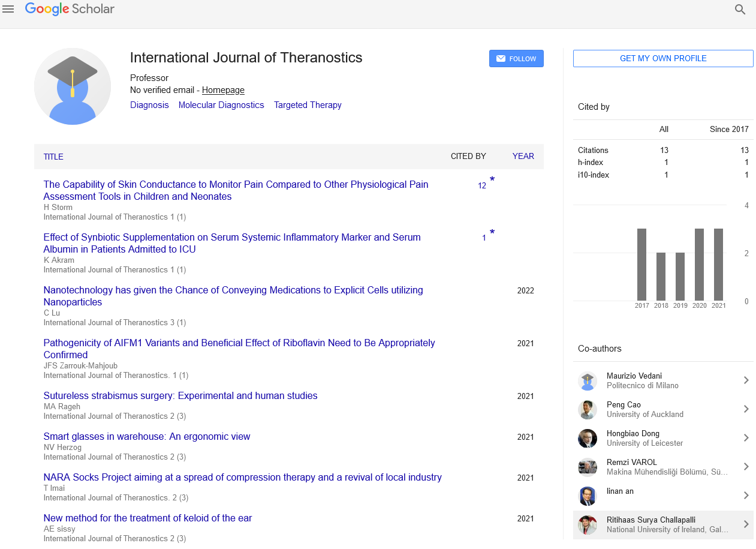Viewport: 756px width, 549px height.
Task: Open Synbiotic Supplementation article
Action: click(x=232, y=243)
